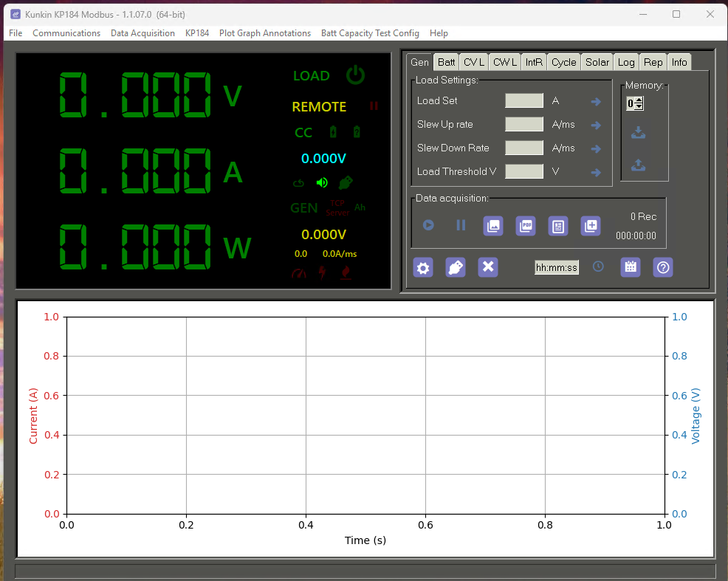
Task: Open Batt Capacity Test Config menu
Action: click(x=370, y=33)
